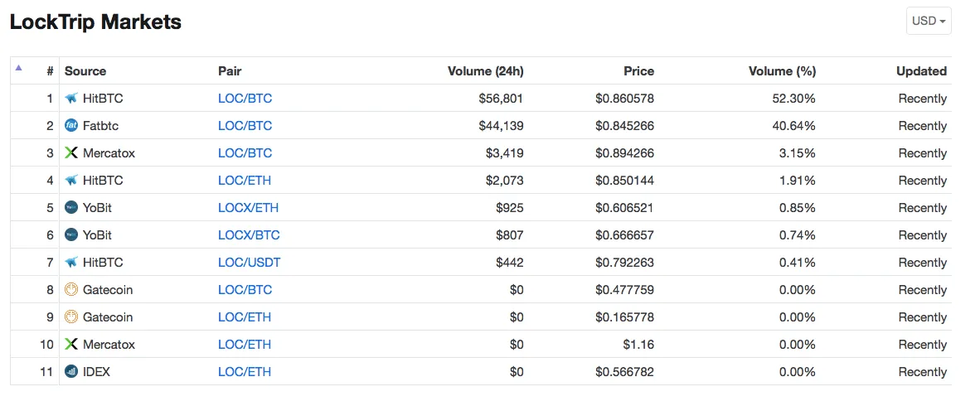
Task: Sort table by Source column header
Action: (85, 71)
